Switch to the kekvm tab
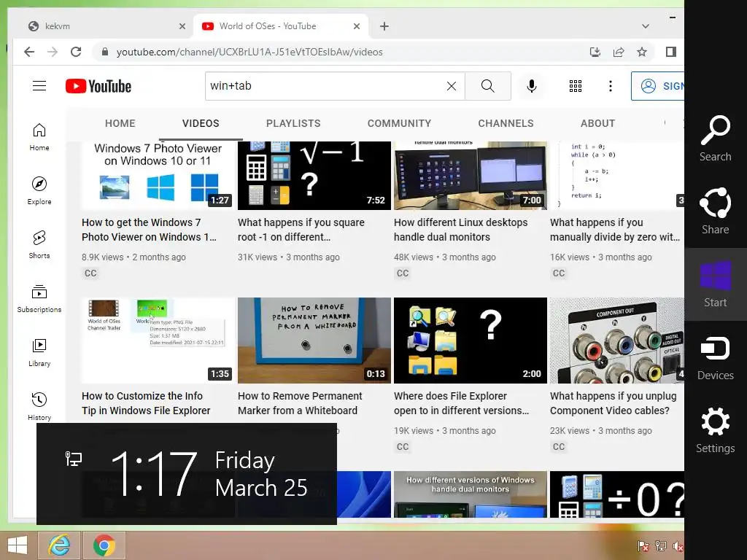The height and width of the screenshot is (560, 747). click(103, 26)
